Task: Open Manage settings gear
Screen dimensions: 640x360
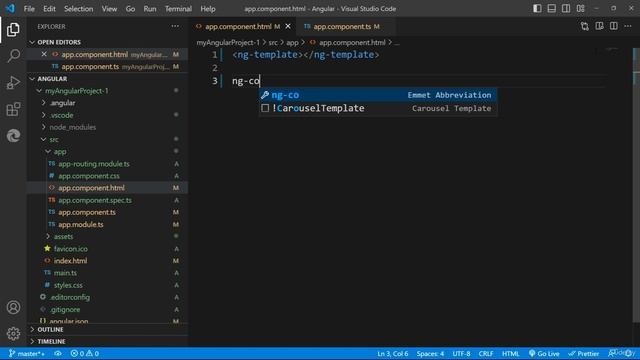Action: [13, 333]
